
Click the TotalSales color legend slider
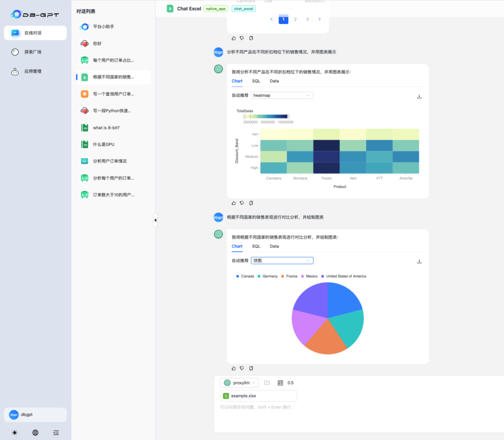coord(266,116)
